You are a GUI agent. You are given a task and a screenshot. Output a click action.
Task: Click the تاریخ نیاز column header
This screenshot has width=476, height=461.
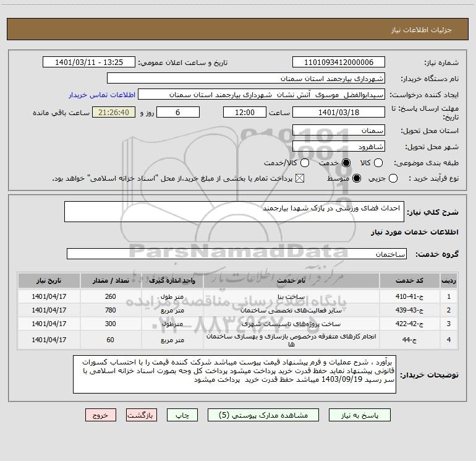[49, 280]
